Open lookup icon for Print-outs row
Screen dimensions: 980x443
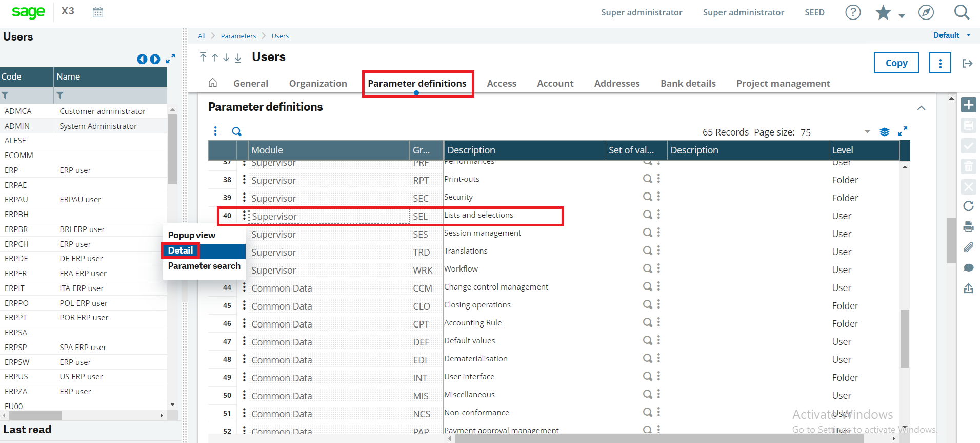point(648,179)
